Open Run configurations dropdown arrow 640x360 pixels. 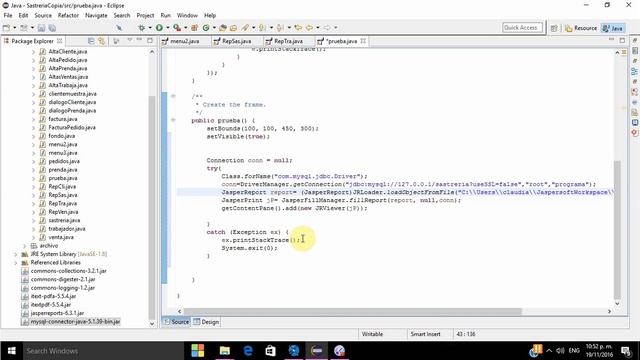(167, 28)
